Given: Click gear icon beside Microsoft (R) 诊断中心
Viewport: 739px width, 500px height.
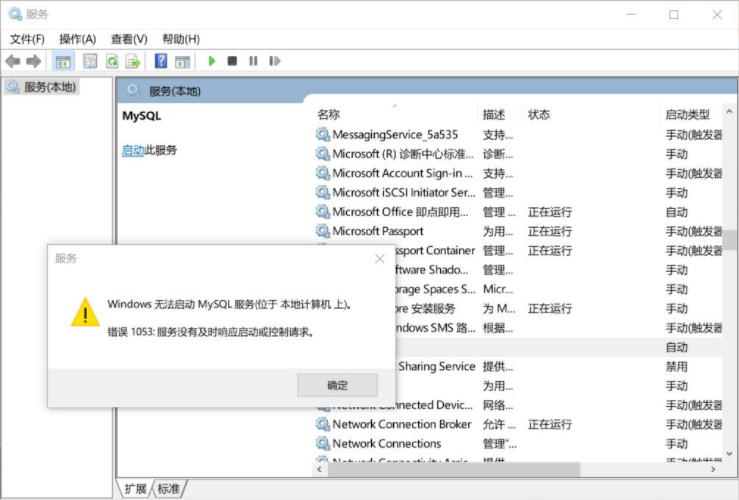Looking at the screenshot, I should click(322, 154).
